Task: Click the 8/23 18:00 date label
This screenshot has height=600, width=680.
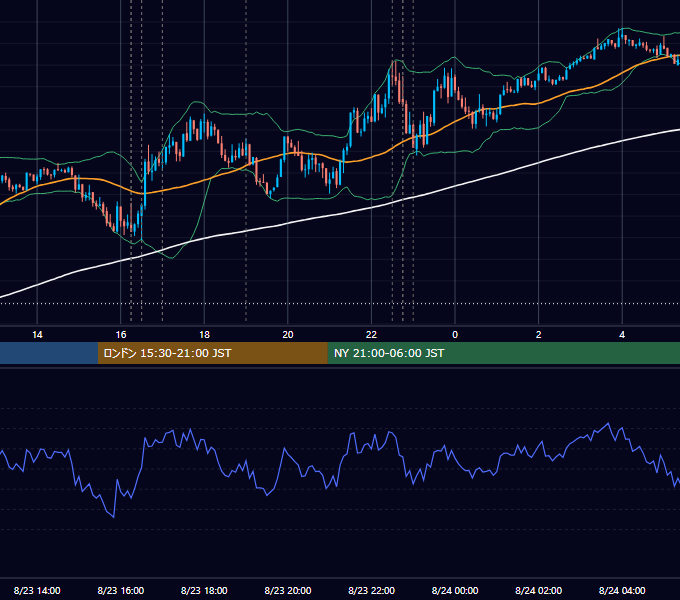Action: (x=204, y=590)
